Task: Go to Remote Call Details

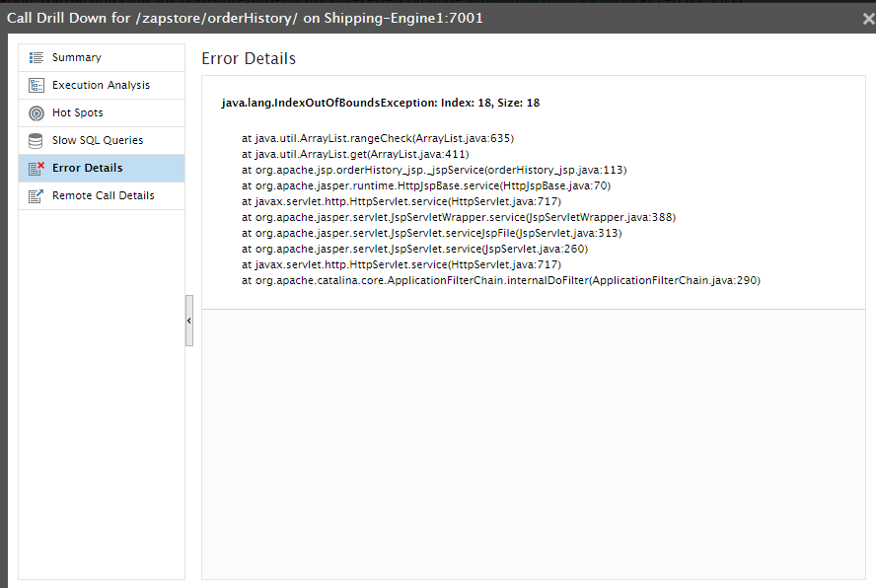Action: (x=102, y=195)
